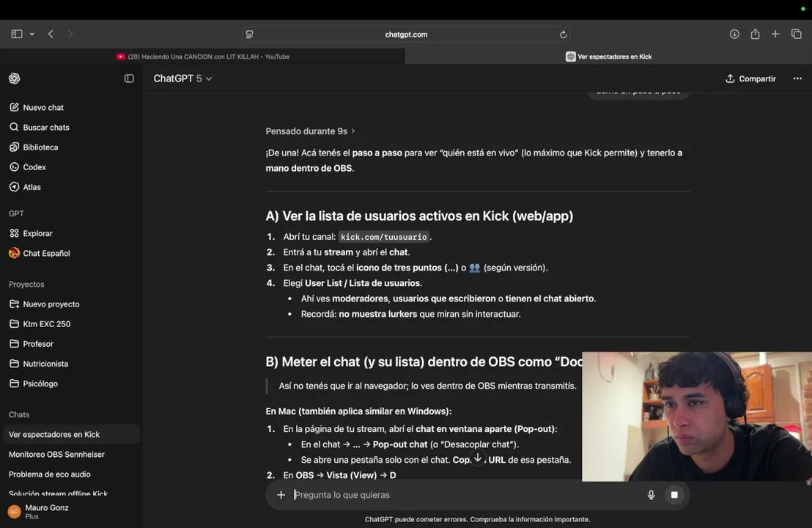This screenshot has height=528, width=812.
Task: Open sidebar options dropdown arrow in Safari toolbar
Action: (32, 34)
